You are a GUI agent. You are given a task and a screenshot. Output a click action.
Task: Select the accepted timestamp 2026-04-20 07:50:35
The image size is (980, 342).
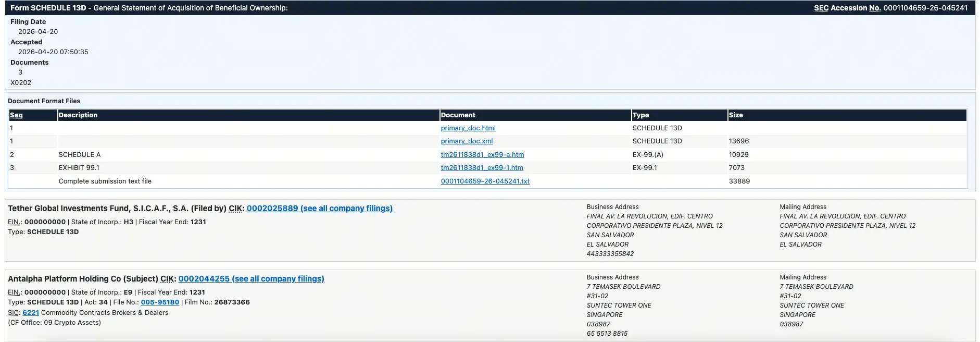point(53,52)
